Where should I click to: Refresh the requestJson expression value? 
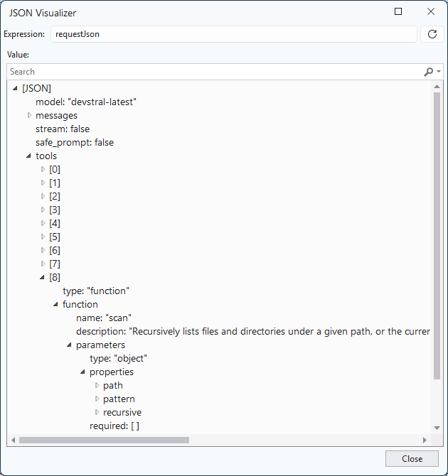(x=432, y=34)
